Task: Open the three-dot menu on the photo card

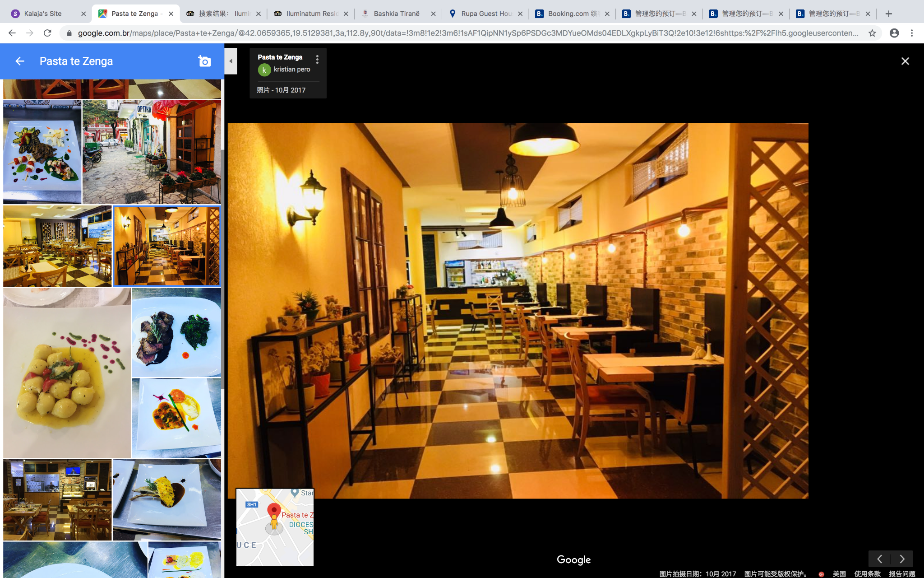Action: pyautogui.click(x=317, y=60)
